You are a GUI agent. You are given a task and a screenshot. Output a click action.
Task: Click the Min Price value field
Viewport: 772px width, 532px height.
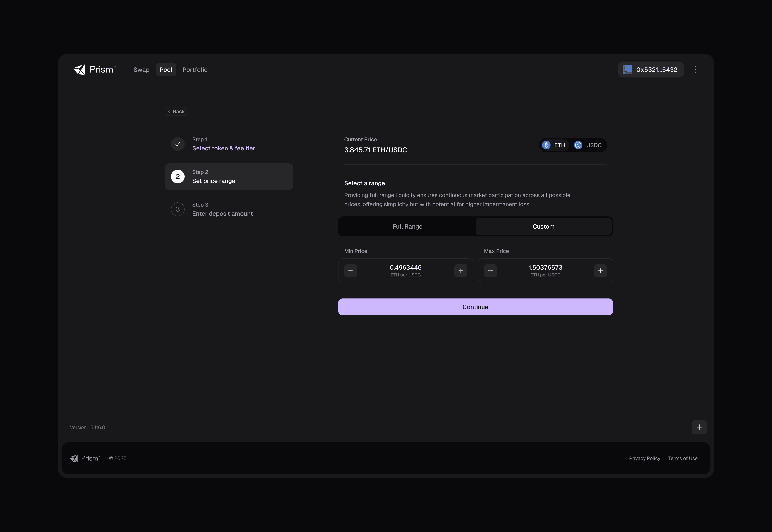(405, 268)
